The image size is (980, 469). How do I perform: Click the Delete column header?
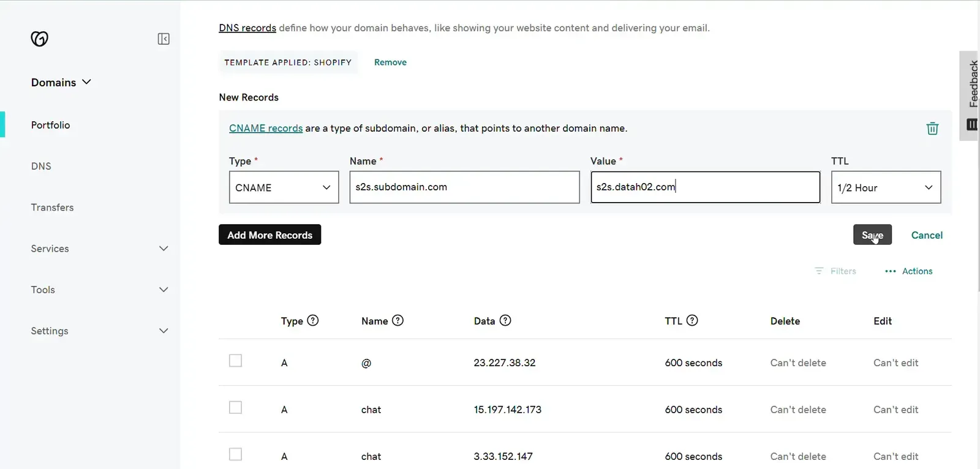[785, 321]
